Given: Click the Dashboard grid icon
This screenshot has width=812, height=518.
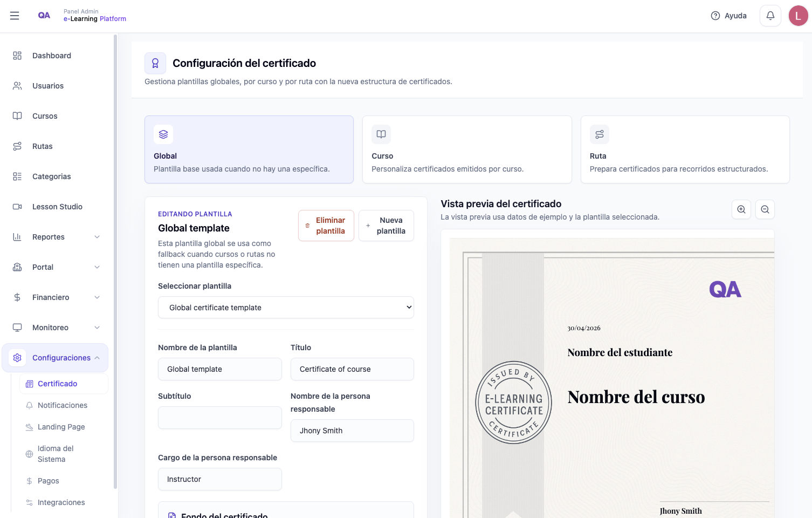Looking at the screenshot, I should click(17, 56).
